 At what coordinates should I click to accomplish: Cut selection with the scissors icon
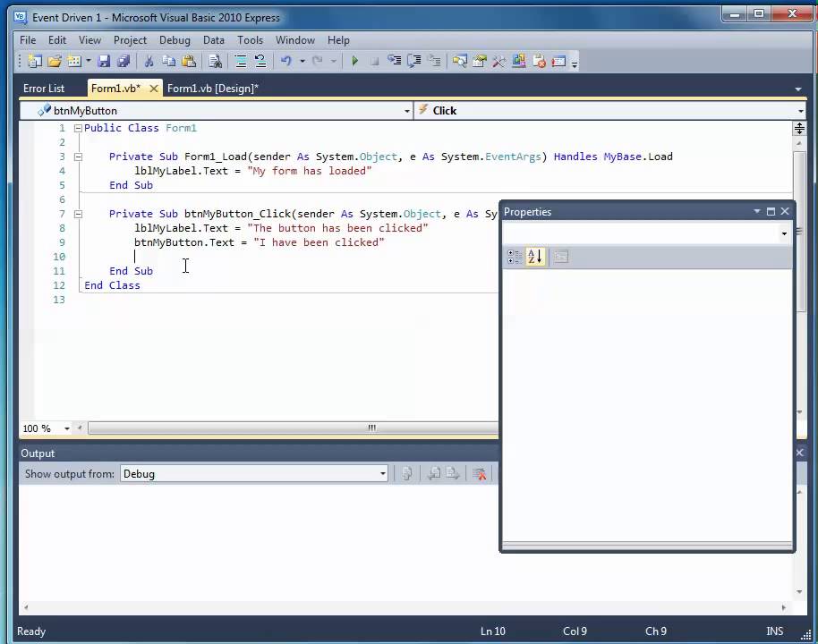pos(149,62)
